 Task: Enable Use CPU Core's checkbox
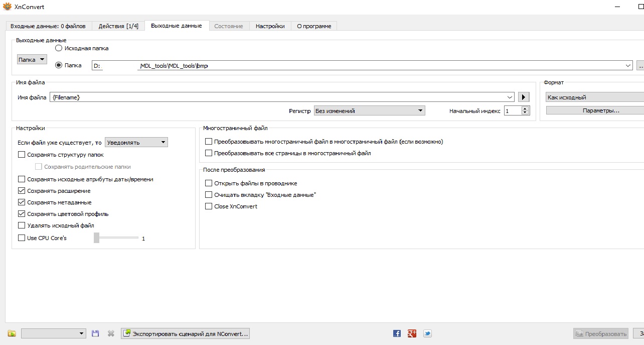(x=22, y=238)
